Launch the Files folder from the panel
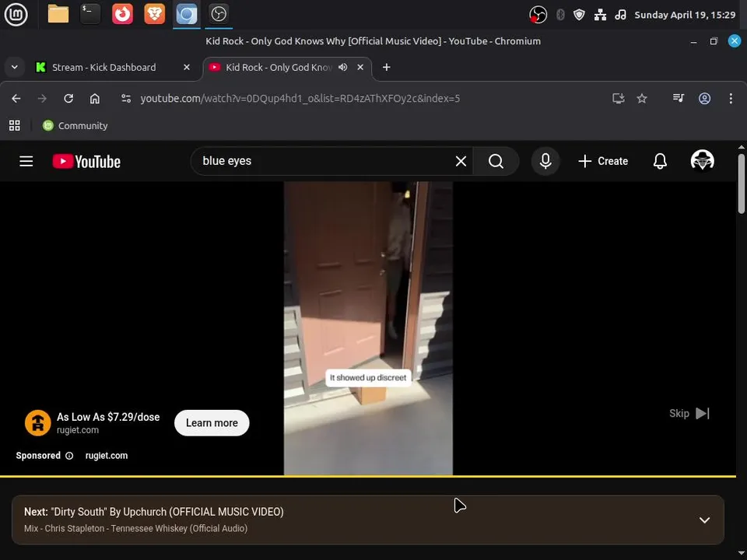This screenshot has height=560, width=747. click(x=58, y=14)
